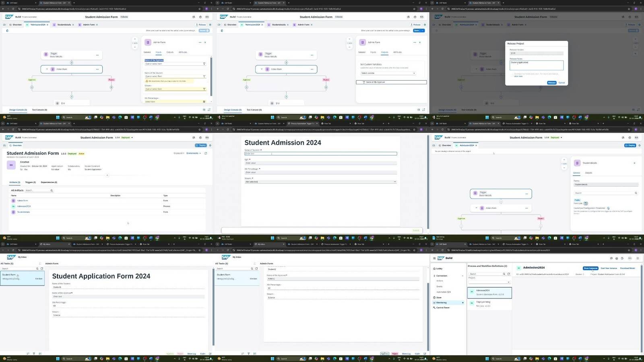Open Control Tower in the left sidebar

coord(443,308)
